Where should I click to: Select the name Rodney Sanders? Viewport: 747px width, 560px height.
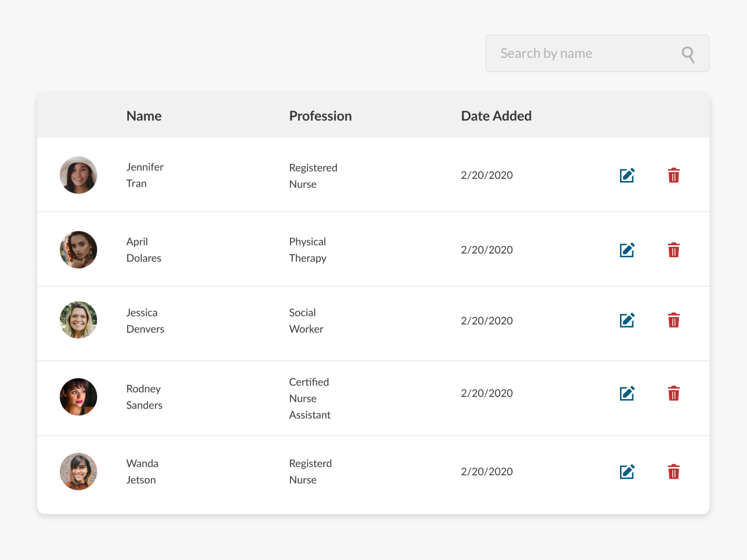(144, 397)
